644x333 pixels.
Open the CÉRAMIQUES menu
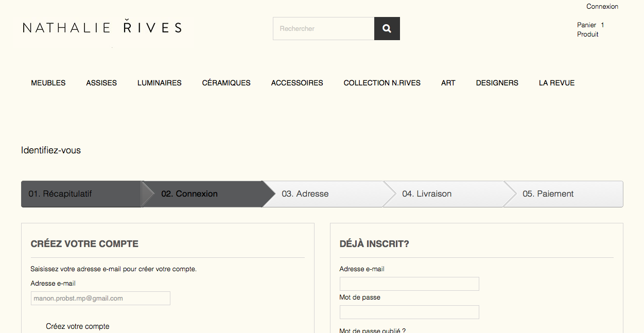click(x=227, y=83)
